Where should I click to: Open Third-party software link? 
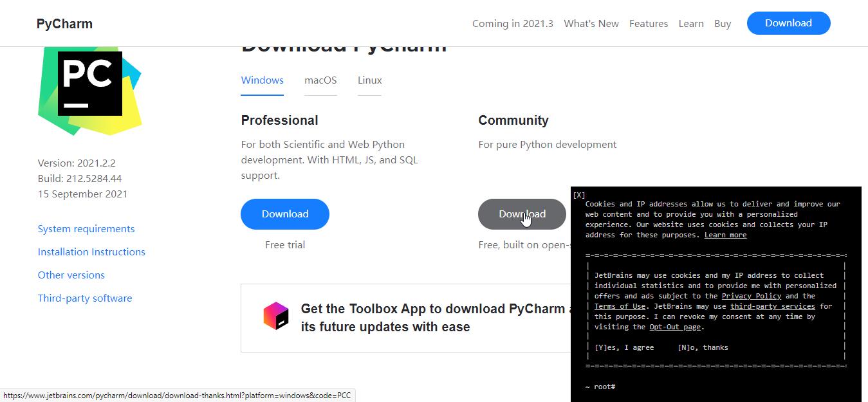click(x=85, y=298)
